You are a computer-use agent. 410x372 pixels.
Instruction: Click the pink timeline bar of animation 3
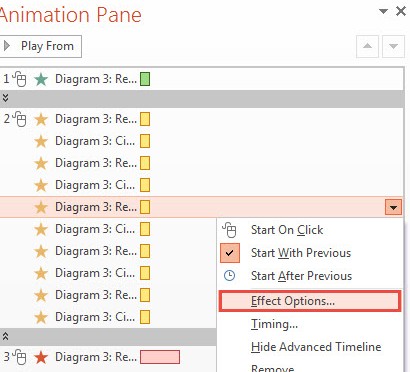160,357
